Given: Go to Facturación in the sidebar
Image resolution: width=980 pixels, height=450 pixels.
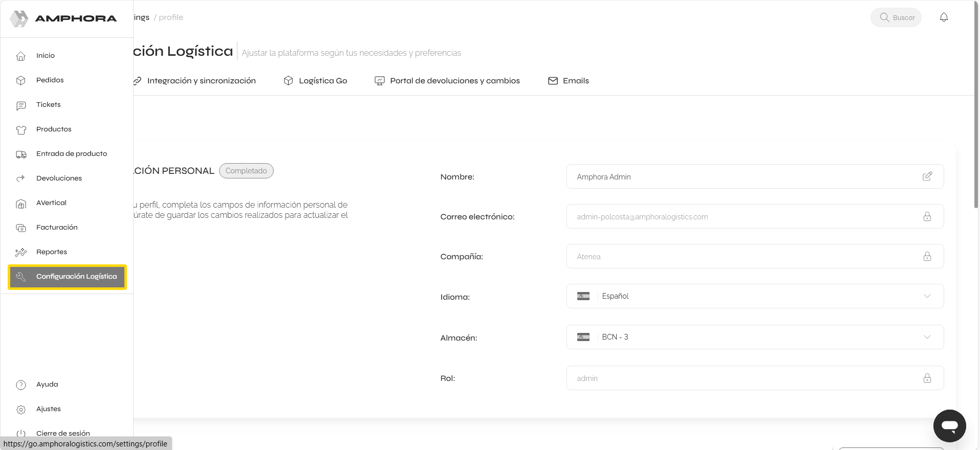Looking at the screenshot, I should pos(57,228).
